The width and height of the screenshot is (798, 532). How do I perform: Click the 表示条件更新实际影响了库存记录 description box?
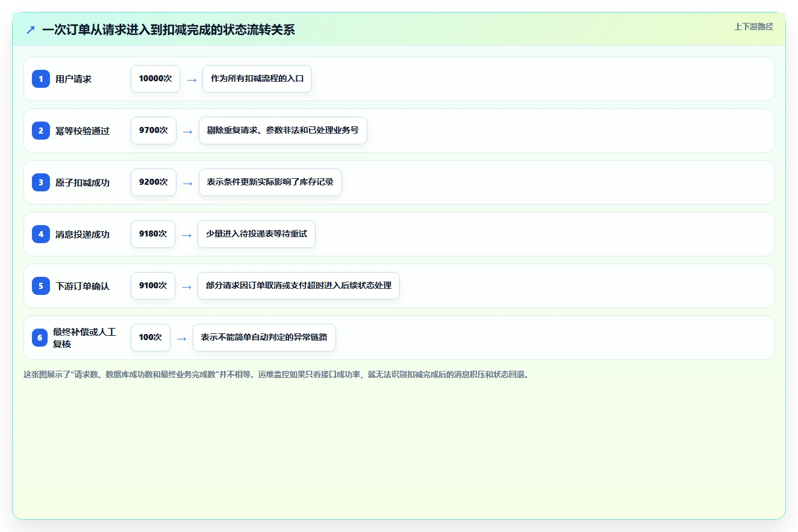(x=270, y=182)
